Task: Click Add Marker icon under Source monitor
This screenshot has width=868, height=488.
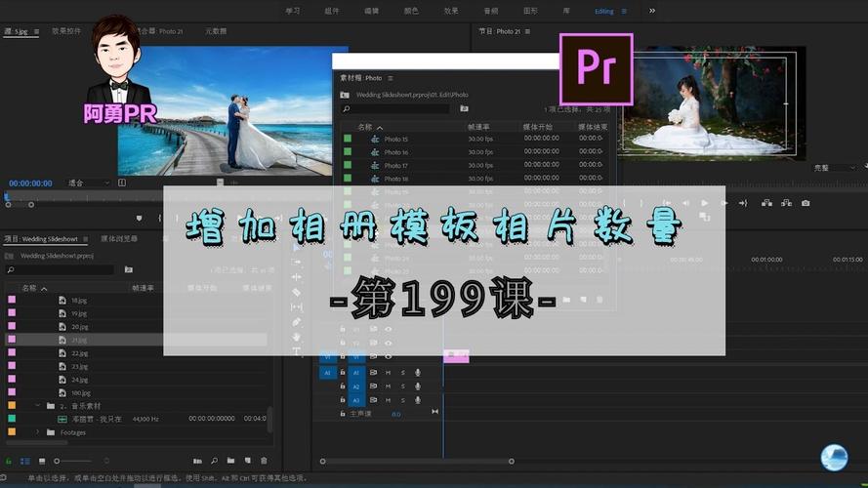Action: point(139,219)
